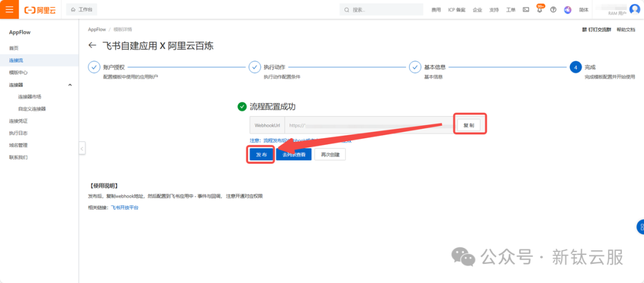Open the RAM user avatar
The image size is (644, 283).
[x=634, y=9]
